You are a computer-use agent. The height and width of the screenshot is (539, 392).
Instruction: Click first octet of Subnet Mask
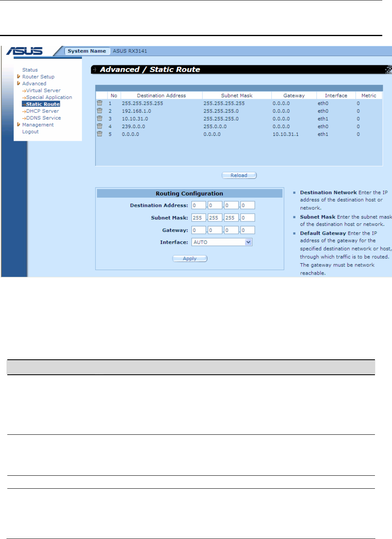(x=199, y=218)
